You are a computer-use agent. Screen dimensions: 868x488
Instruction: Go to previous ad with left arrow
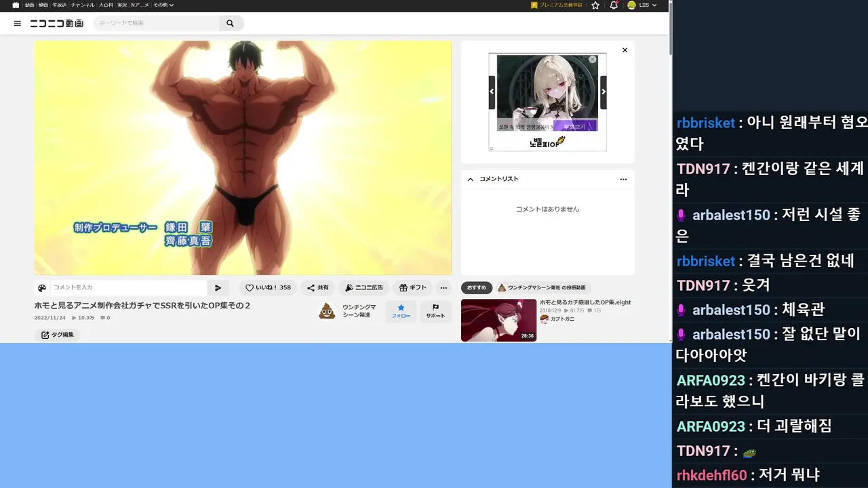click(492, 92)
